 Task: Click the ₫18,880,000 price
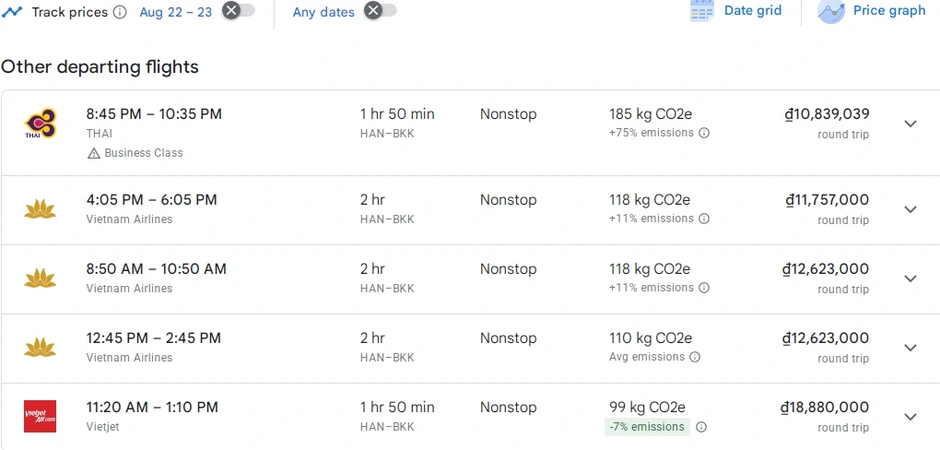point(825,407)
